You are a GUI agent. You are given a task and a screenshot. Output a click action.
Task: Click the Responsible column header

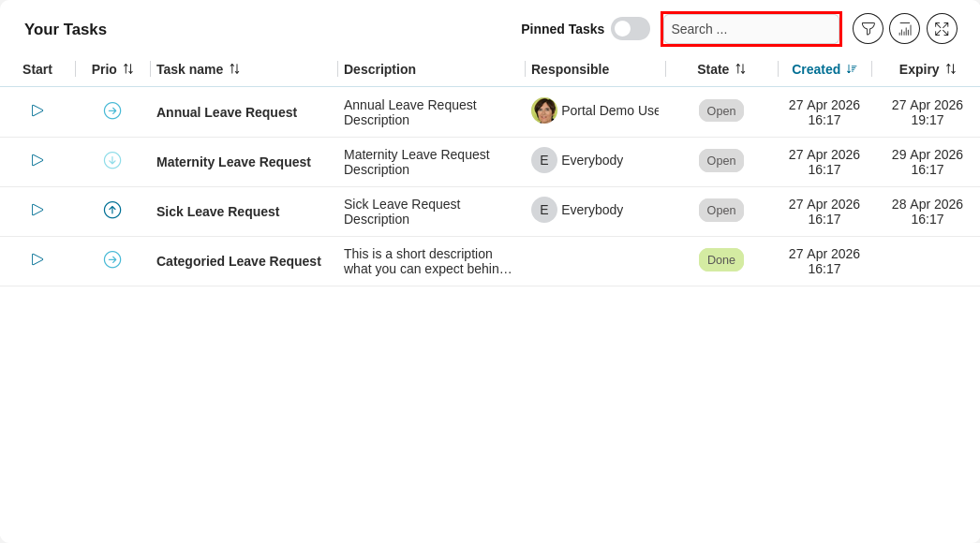tap(570, 69)
